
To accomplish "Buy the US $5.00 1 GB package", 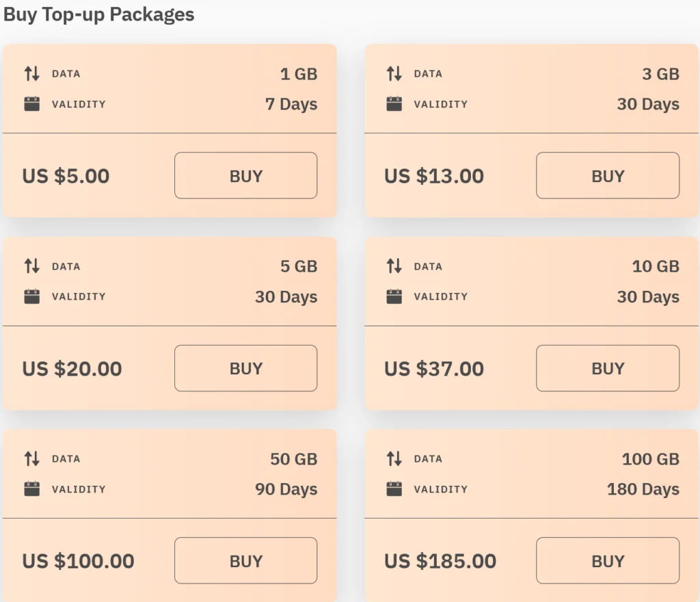I will tap(245, 176).
